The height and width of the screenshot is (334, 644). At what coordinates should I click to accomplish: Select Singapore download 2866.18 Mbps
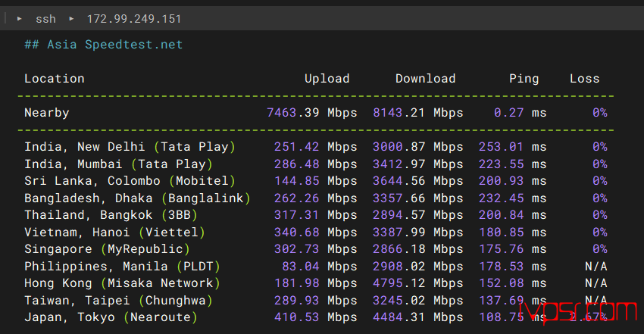(418, 249)
